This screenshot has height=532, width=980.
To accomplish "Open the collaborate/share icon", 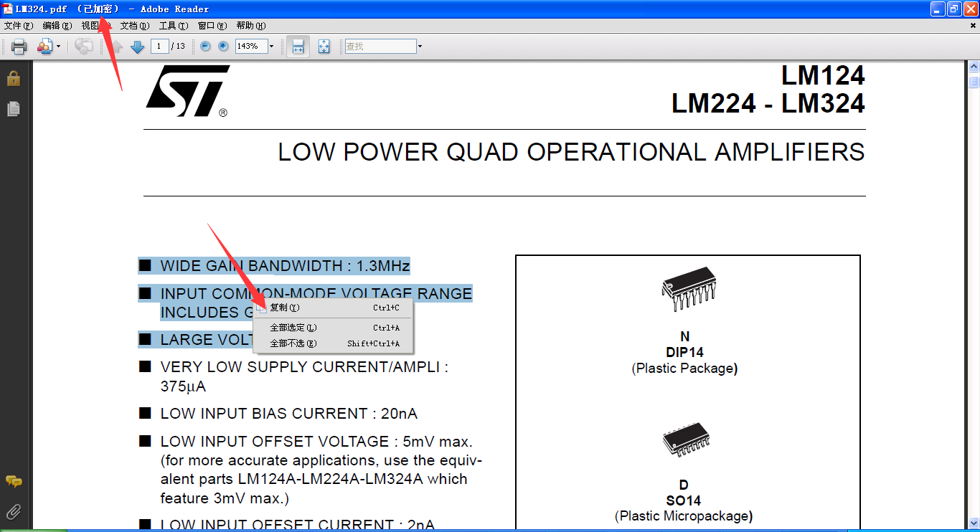I will (45, 47).
